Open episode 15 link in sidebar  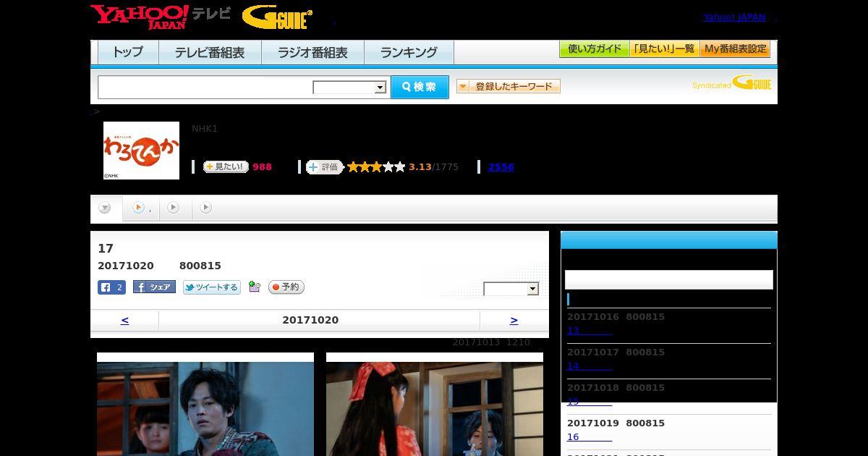point(590,402)
